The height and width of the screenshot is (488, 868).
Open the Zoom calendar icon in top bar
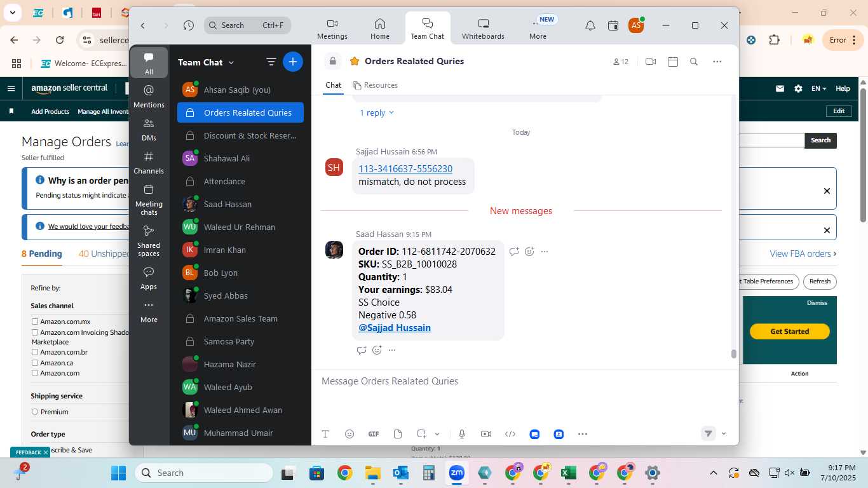tap(613, 25)
